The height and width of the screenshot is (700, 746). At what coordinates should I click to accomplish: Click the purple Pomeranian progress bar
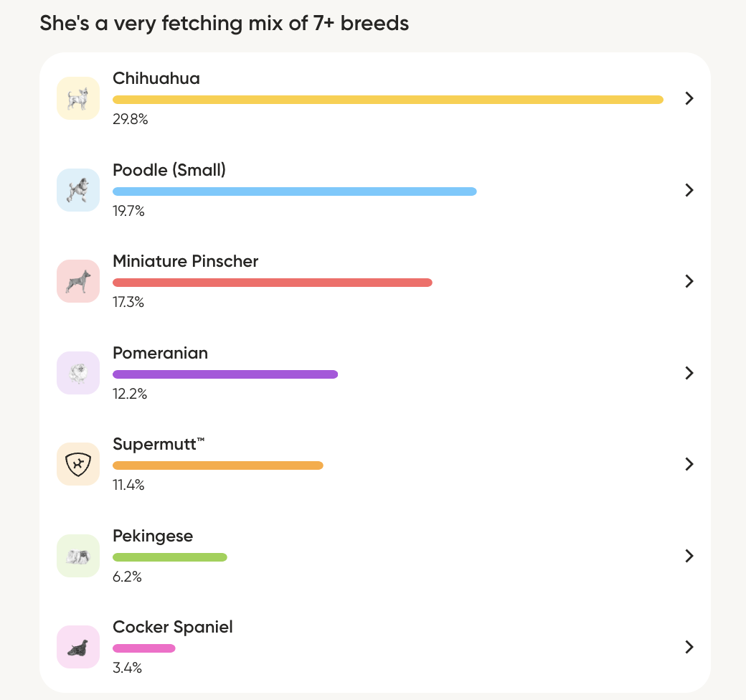(x=225, y=374)
